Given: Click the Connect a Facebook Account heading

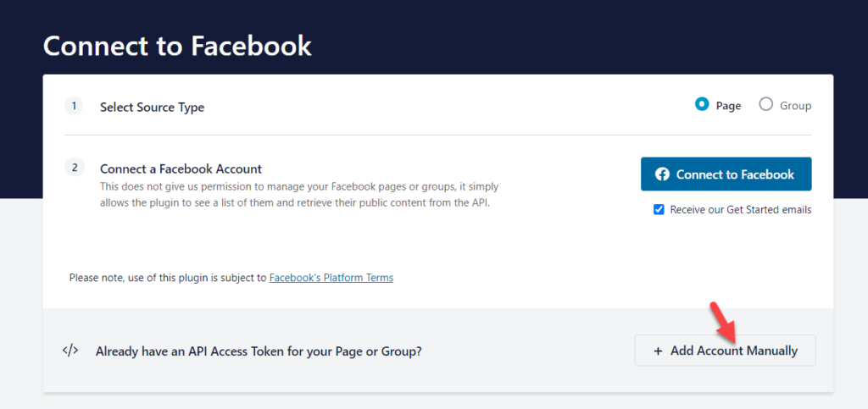Looking at the screenshot, I should (x=181, y=169).
